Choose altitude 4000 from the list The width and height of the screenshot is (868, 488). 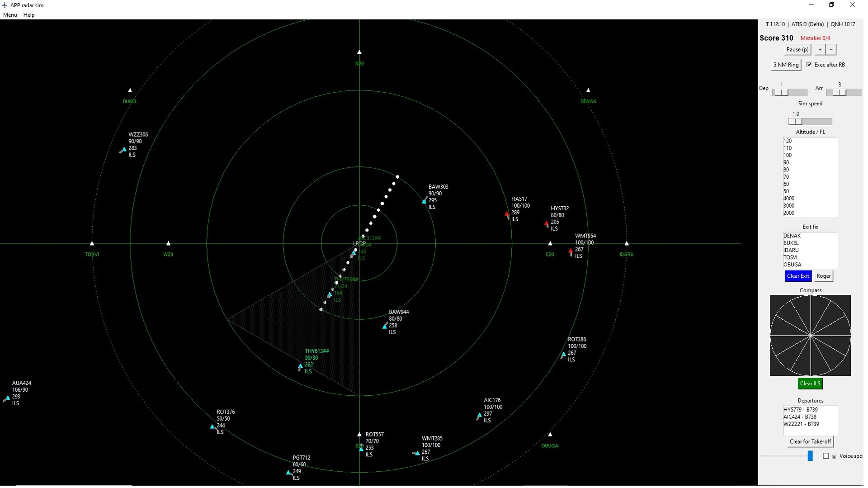(789, 199)
